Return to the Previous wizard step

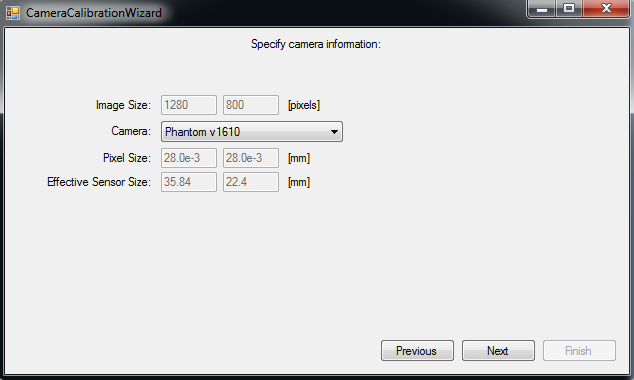tap(417, 350)
